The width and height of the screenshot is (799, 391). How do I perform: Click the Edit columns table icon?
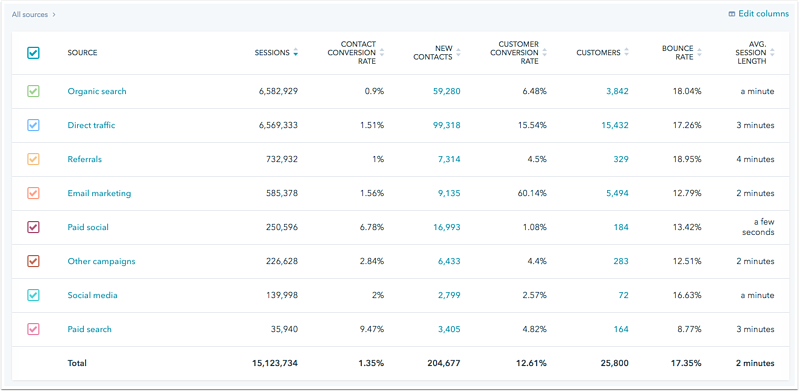point(732,14)
